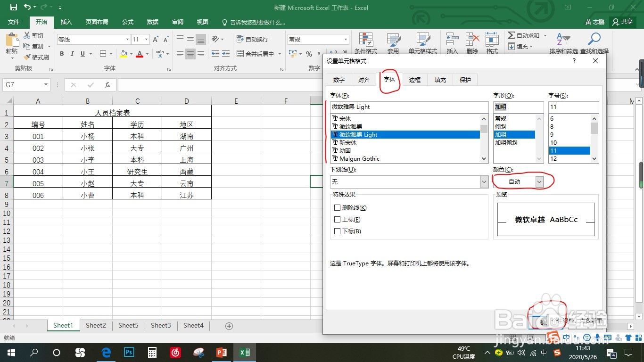
Task: Click the insert function fx icon
Action: [x=107, y=85]
